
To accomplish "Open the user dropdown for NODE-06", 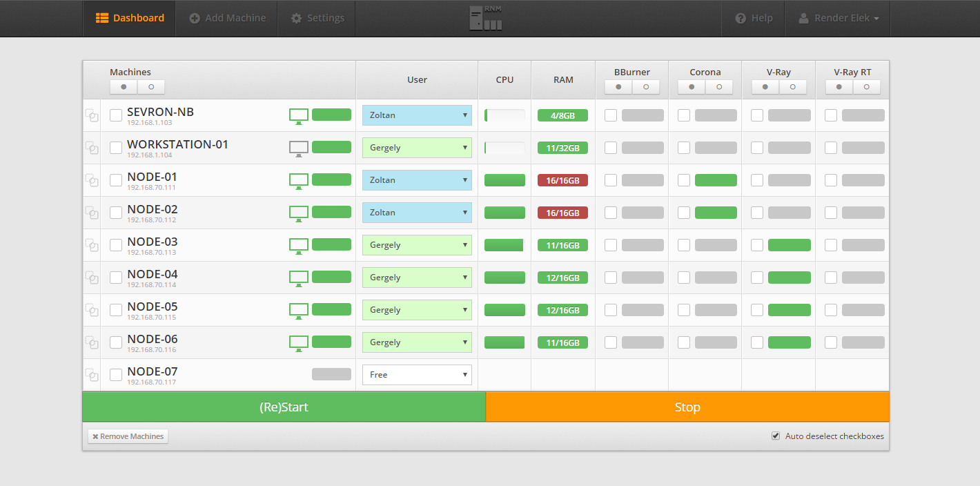I will pyautogui.click(x=417, y=342).
